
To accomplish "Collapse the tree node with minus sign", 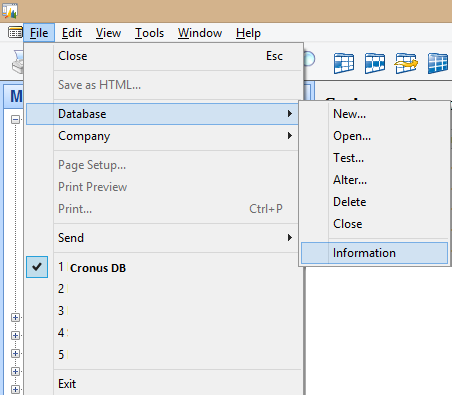I will point(15,119).
